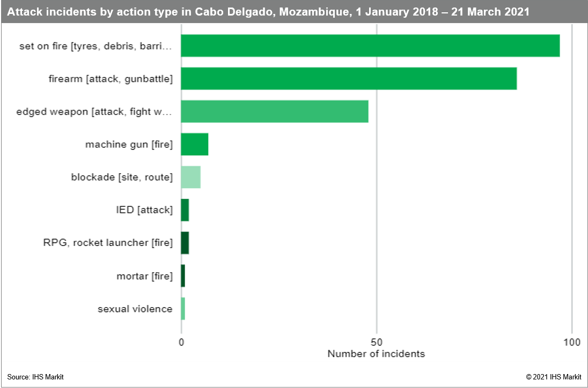Click the 'blockade [site, route]' label
Image resolution: width=588 pixels, height=388 pixels.
[x=122, y=177]
